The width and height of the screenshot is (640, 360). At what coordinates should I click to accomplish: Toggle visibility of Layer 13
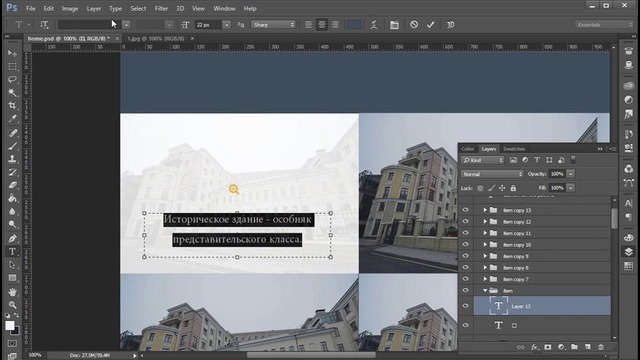[466, 306]
